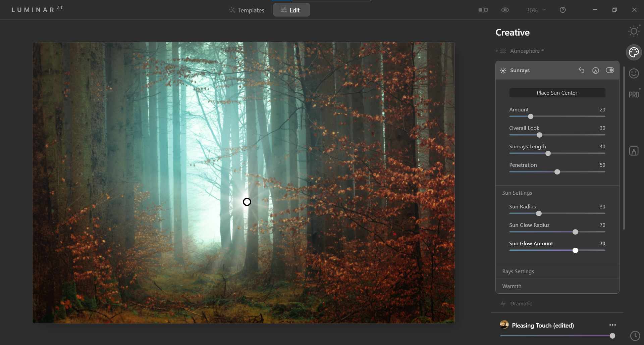Expand the Rays Settings section
644x345 pixels.
557,271
